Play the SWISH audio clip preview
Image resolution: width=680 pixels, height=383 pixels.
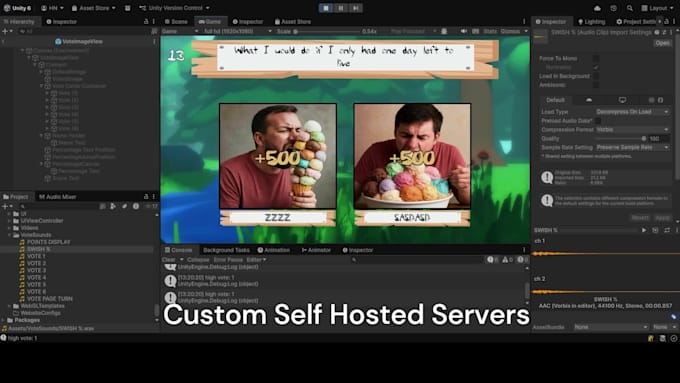click(x=644, y=230)
